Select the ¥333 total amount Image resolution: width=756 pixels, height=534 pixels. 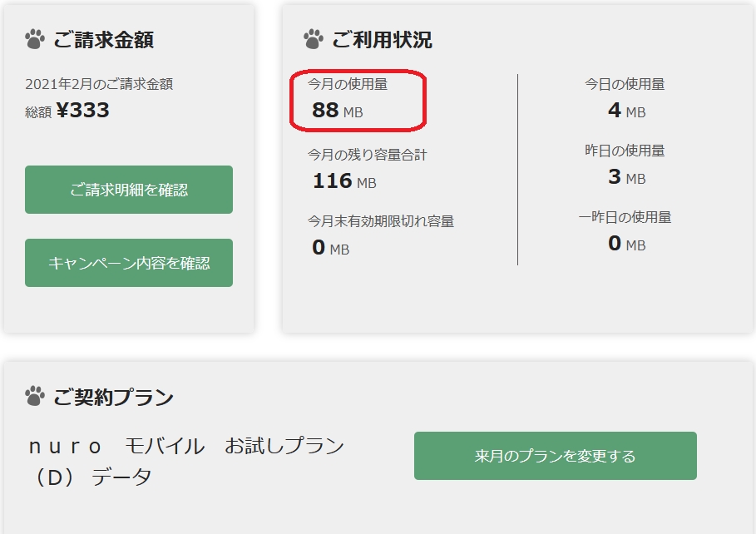tap(82, 111)
